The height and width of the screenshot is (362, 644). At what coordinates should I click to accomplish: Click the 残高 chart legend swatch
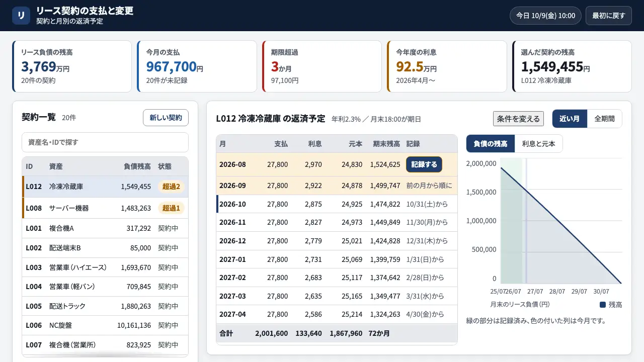click(x=603, y=305)
